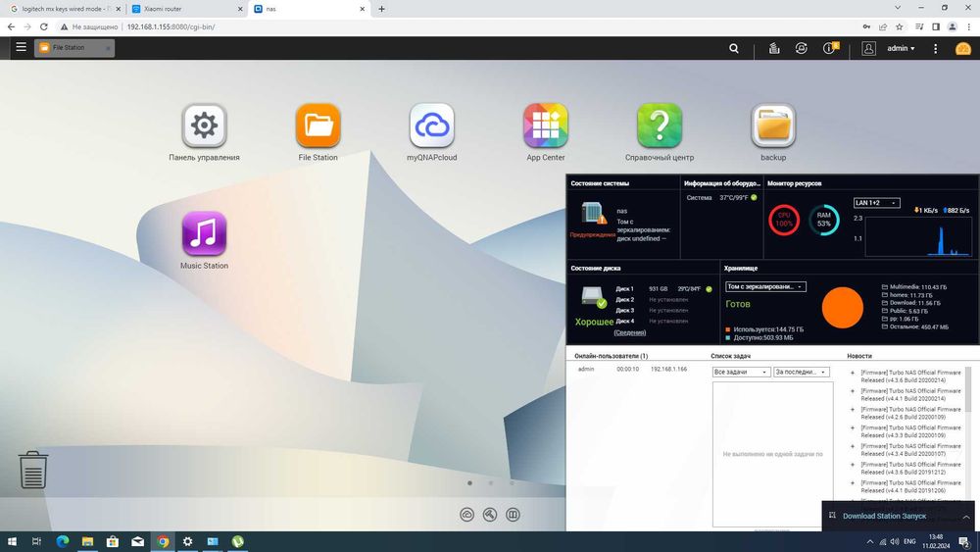The height and width of the screenshot is (552, 980).
Task: Click the disk health status icon
Action: [x=593, y=297]
